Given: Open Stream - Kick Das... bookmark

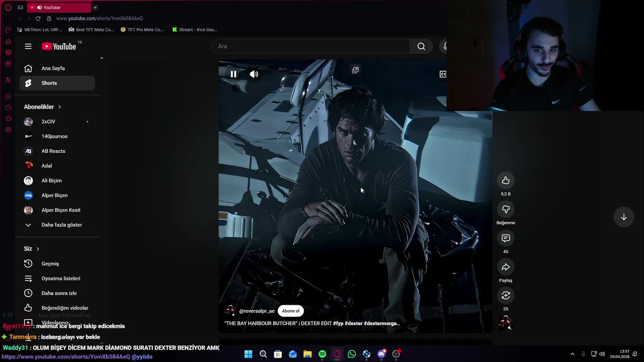Looking at the screenshot, I should point(195,30).
